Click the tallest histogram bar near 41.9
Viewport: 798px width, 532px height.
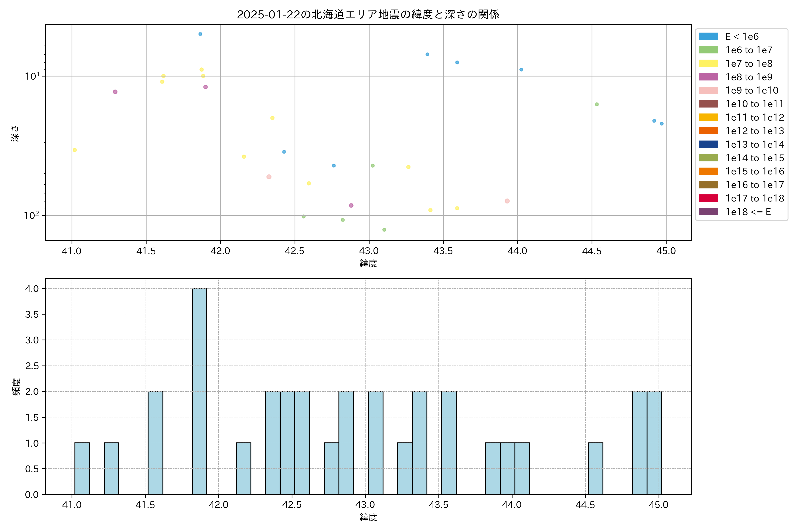click(199, 391)
